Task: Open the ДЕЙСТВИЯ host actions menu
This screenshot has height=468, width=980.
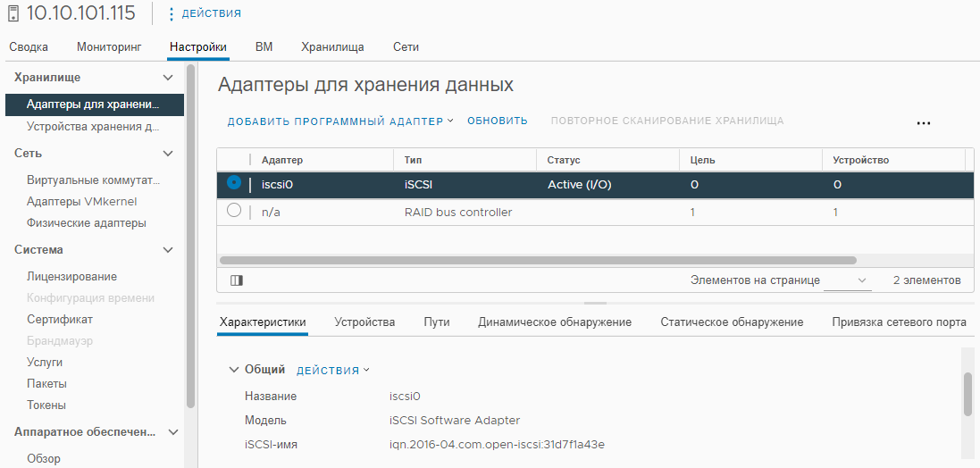Action: pos(205,13)
